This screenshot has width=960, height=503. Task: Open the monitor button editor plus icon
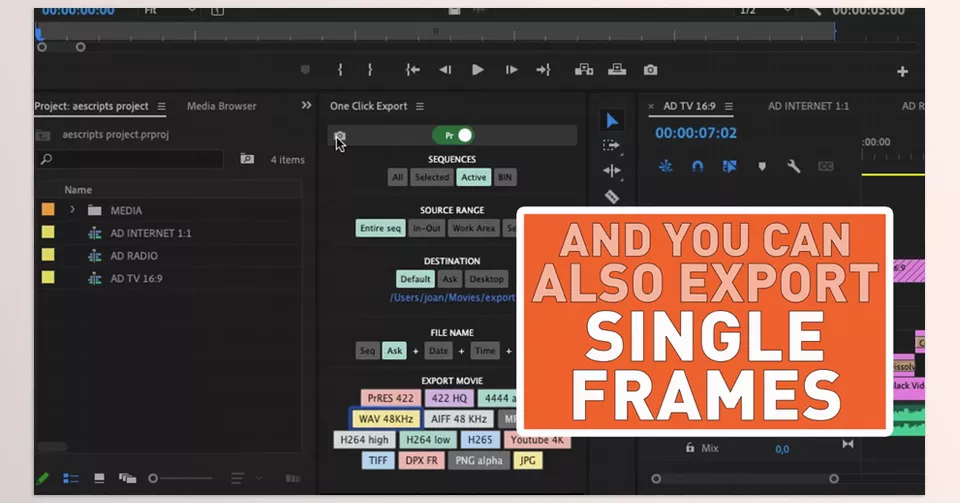click(902, 72)
